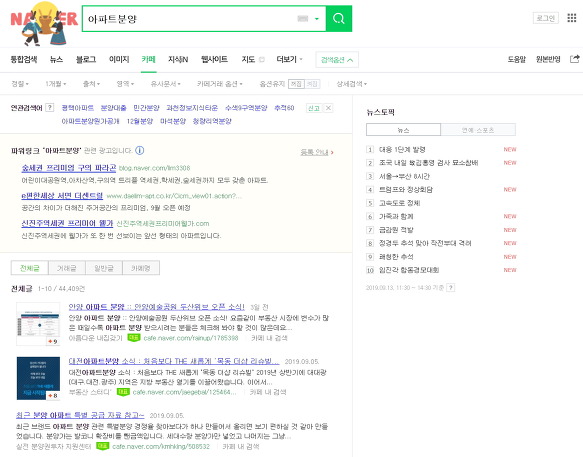Switch news topics to 연예·스포츠 tab
The image size is (583, 457).
pos(478,130)
